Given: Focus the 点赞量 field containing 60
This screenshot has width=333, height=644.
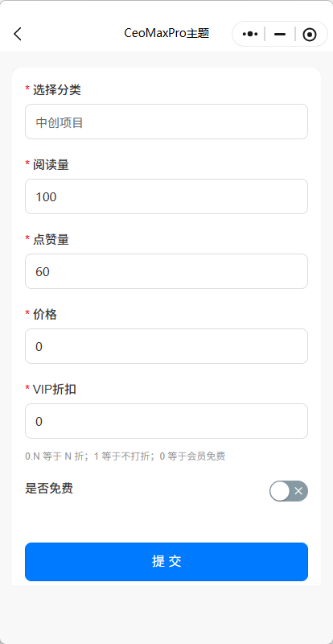Looking at the screenshot, I should tap(166, 271).
